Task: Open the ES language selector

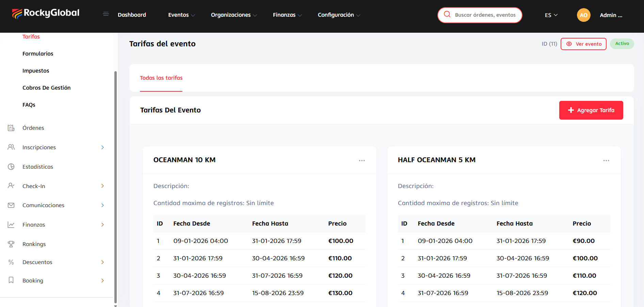Action: click(551, 15)
